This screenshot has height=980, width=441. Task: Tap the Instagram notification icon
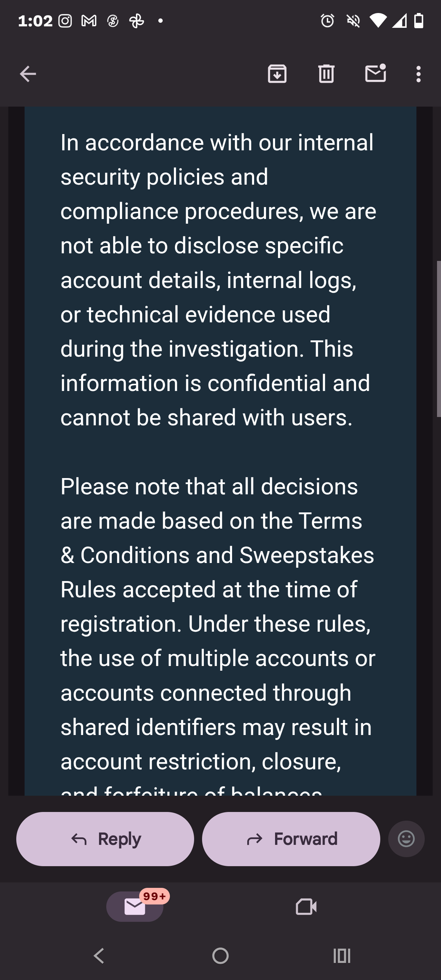click(x=65, y=21)
